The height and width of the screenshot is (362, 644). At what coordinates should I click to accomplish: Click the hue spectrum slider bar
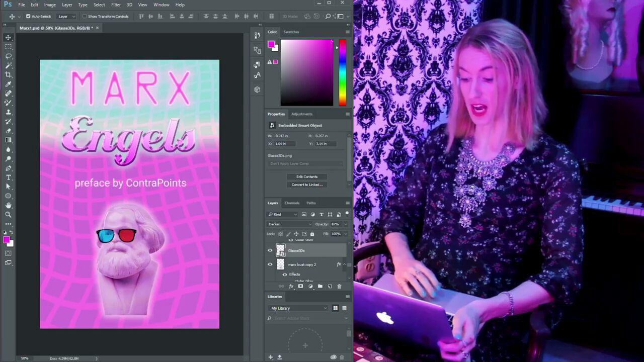pyautogui.click(x=342, y=73)
